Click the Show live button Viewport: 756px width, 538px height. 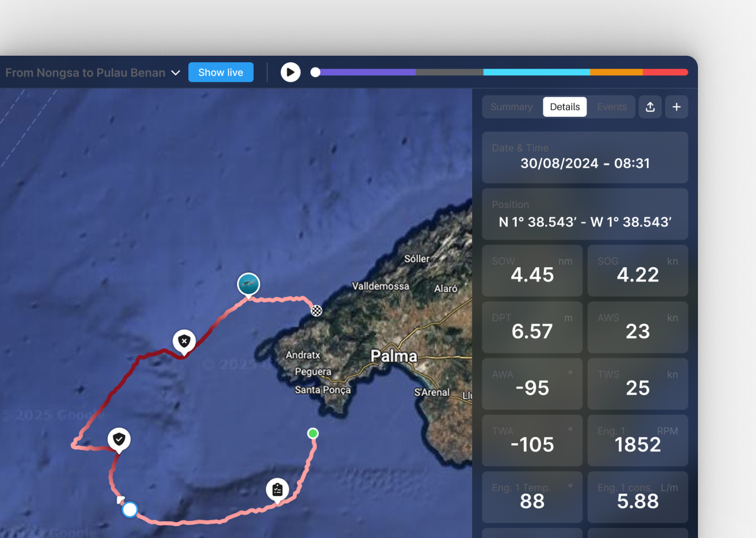tap(221, 72)
